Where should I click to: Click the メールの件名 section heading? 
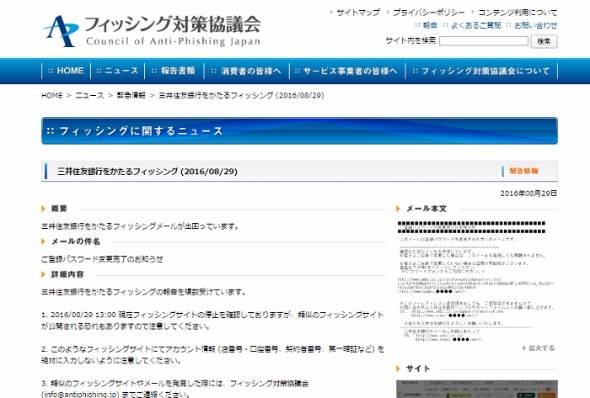(x=76, y=242)
